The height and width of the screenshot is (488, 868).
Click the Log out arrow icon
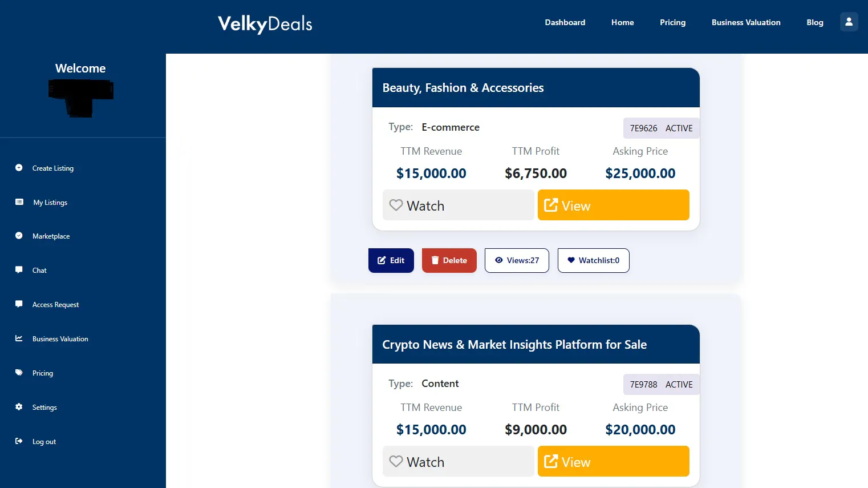pyautogui.click(x=19, y=441)
